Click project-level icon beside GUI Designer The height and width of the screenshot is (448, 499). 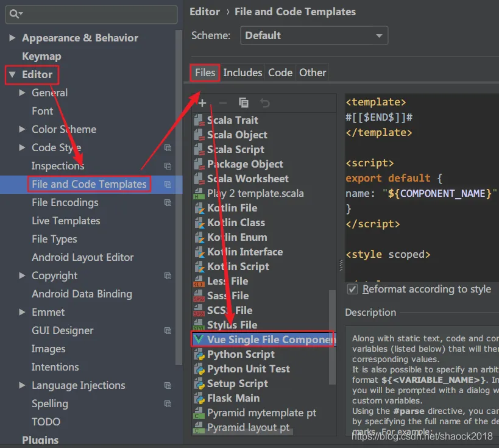pos(168,331)
